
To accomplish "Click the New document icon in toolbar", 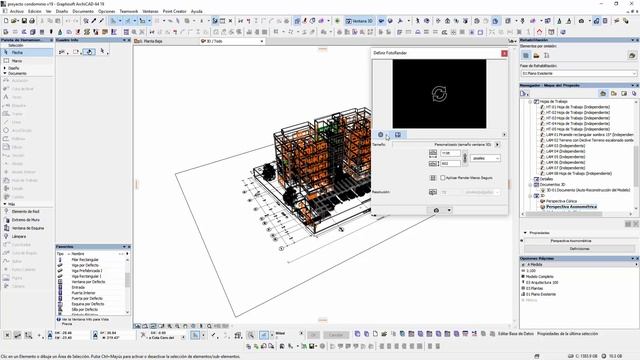I will coord(6,20).
